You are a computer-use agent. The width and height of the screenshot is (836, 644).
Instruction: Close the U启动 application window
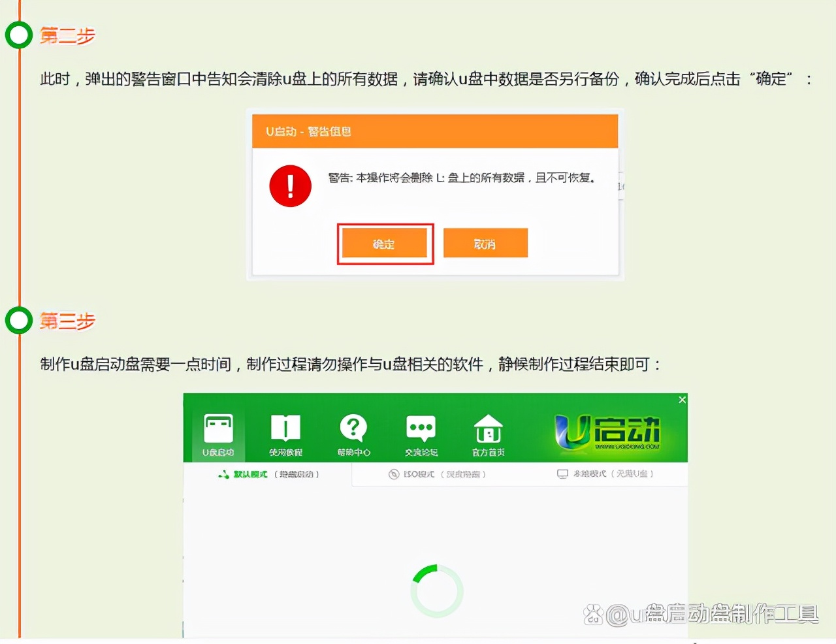point(682,400)
